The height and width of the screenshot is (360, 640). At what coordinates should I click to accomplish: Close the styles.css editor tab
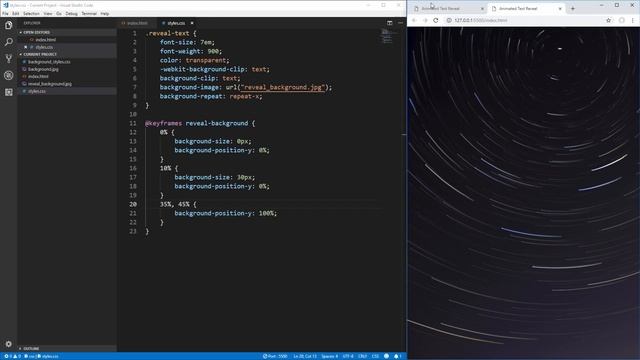[192, 23]
